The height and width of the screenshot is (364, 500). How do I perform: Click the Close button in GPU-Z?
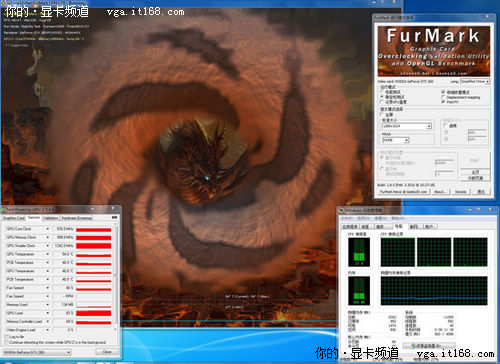pos(107,352)
